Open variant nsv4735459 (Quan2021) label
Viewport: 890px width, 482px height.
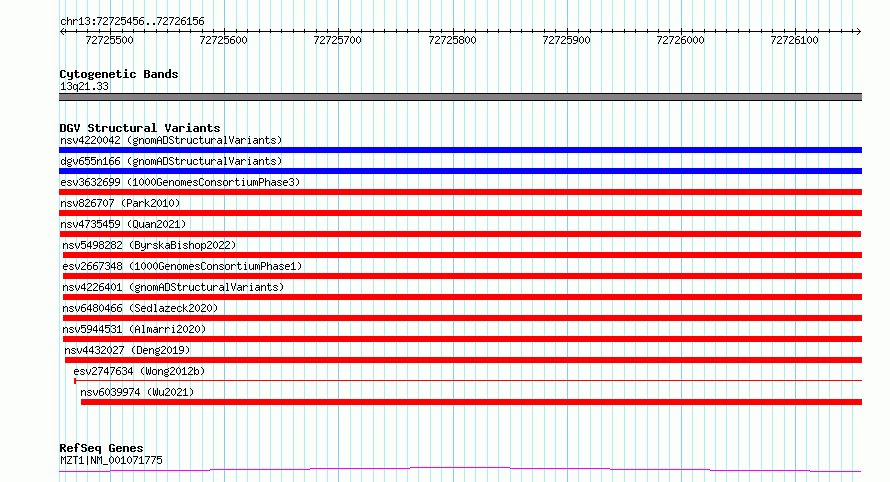coord(123,224)
